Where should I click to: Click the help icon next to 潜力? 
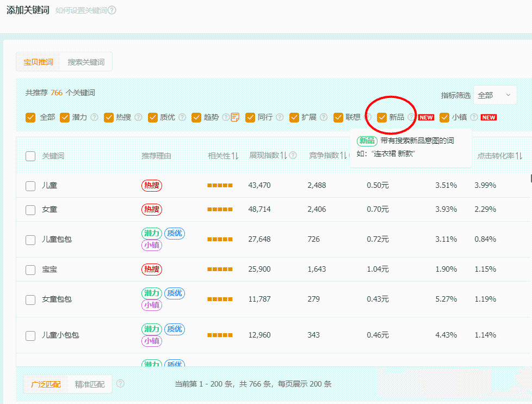(94, 117)
